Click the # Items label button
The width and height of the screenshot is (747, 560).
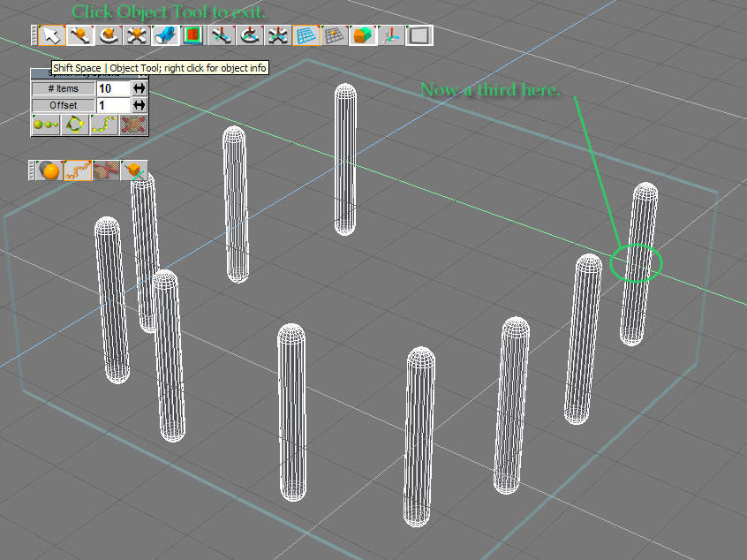click(63, 88)
